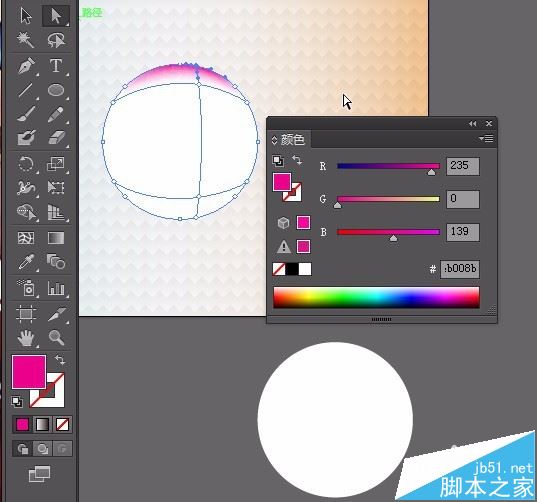The height and width of the screenshot is (502, 537).
Task: Open the Color panel options menu
Action: pyautogui.click(x=486, y=138)
